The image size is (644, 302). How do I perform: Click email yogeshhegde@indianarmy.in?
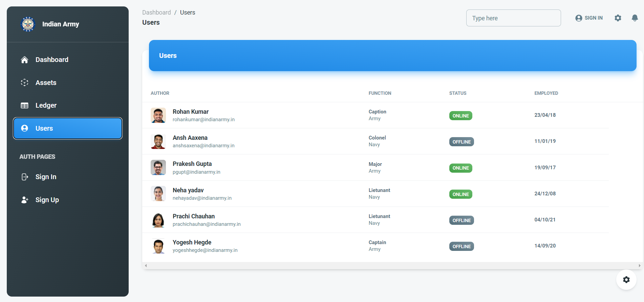pyautogui.click(x=205, y=250)
